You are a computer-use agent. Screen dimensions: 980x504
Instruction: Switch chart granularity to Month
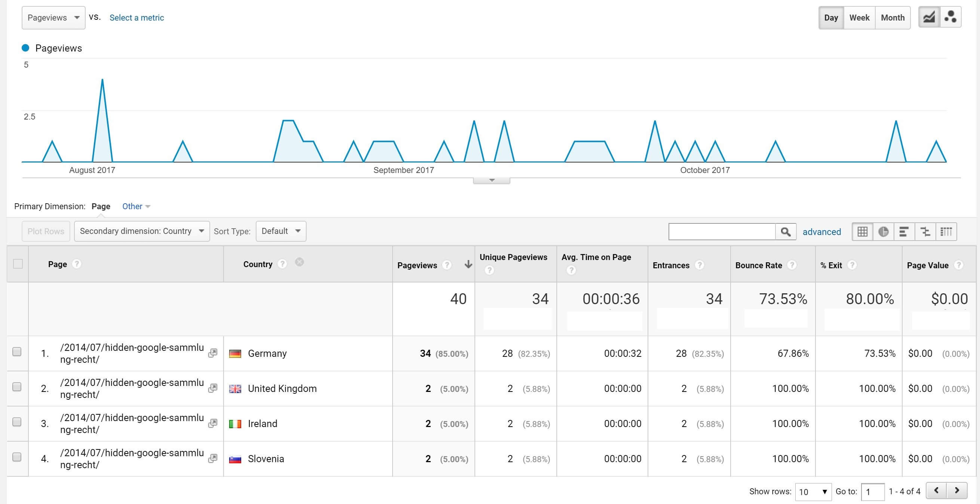coord(893,18)
